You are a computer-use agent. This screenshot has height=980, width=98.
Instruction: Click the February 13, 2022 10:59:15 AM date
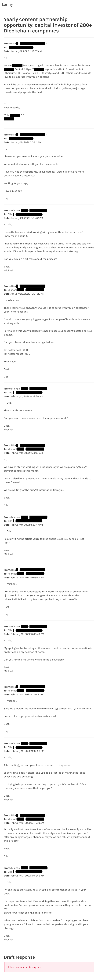coord(27,875)
